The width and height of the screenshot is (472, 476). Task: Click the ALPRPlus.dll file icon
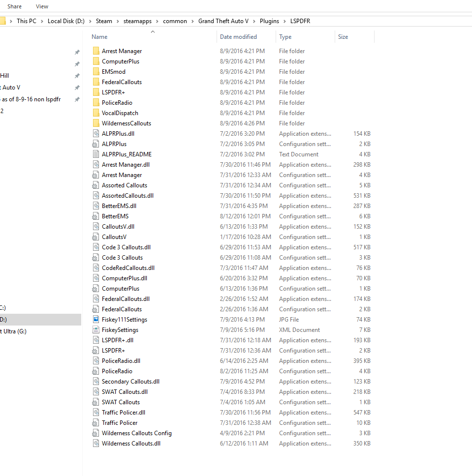coord(96,133)
